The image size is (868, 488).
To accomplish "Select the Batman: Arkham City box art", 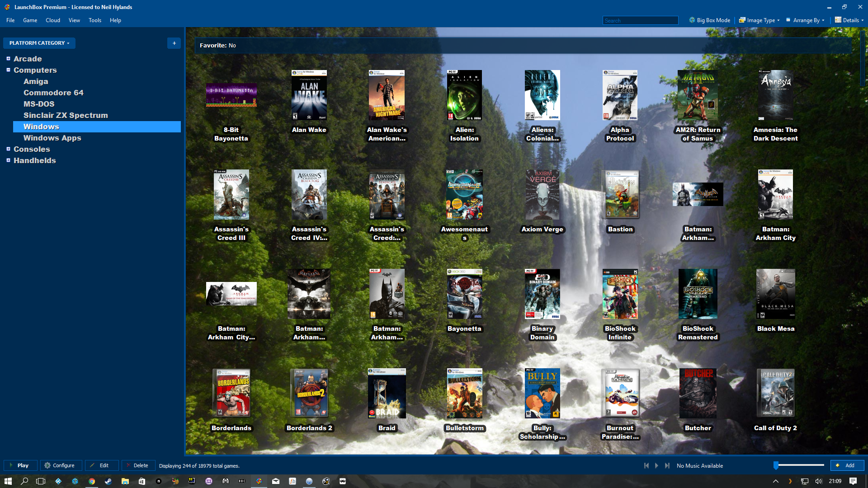I will click(x=776, y=194).
